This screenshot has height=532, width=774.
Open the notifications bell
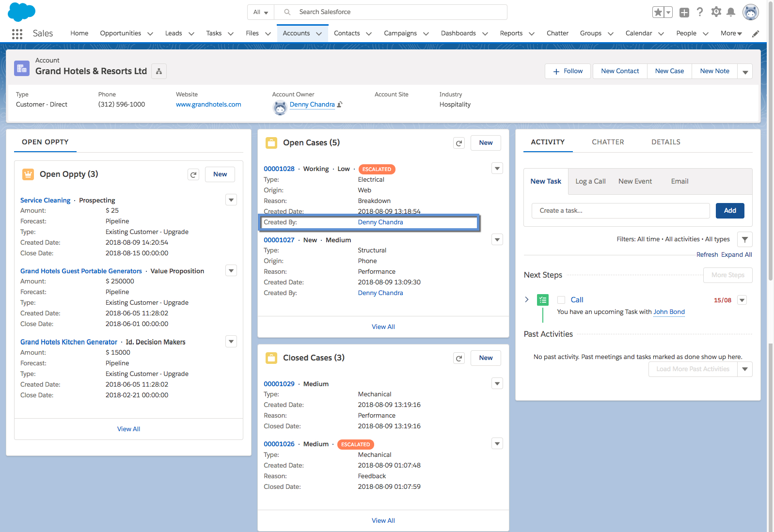731,12
